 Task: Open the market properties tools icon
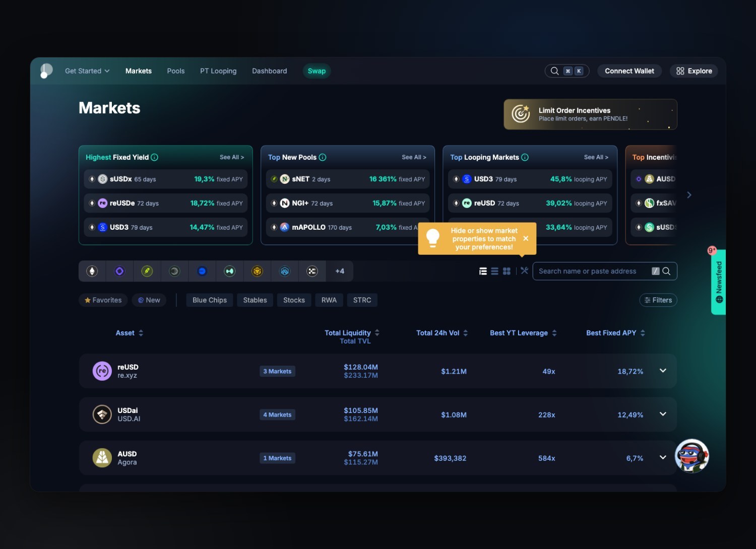[524, 270]
